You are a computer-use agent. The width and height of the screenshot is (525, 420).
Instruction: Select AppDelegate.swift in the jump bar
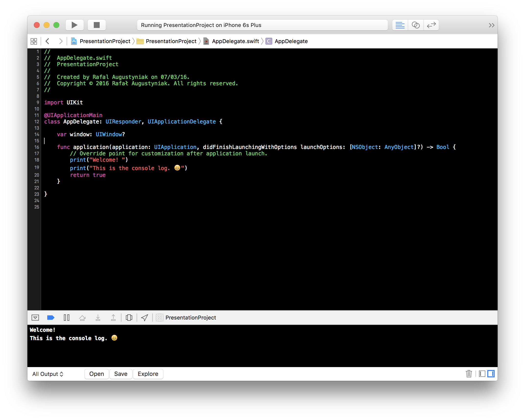click(x=235, y=41)
